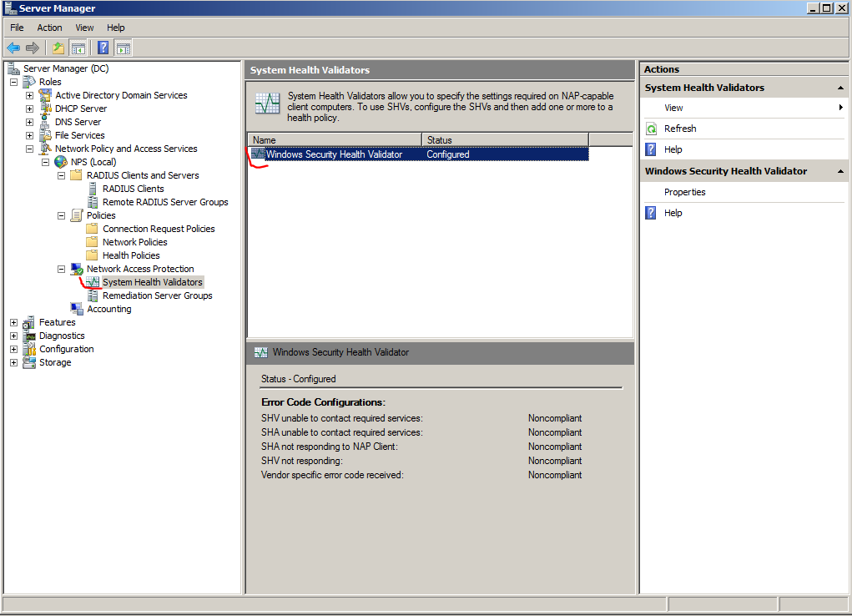Viewport: 852px width, 616px height.
Task: Click the NPS (Local) globe icon
Action: (x=61, y=162)
